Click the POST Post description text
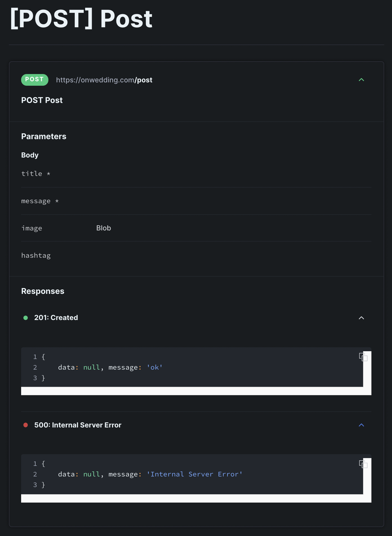Screen dimensions: 392x536 (42, 100)
